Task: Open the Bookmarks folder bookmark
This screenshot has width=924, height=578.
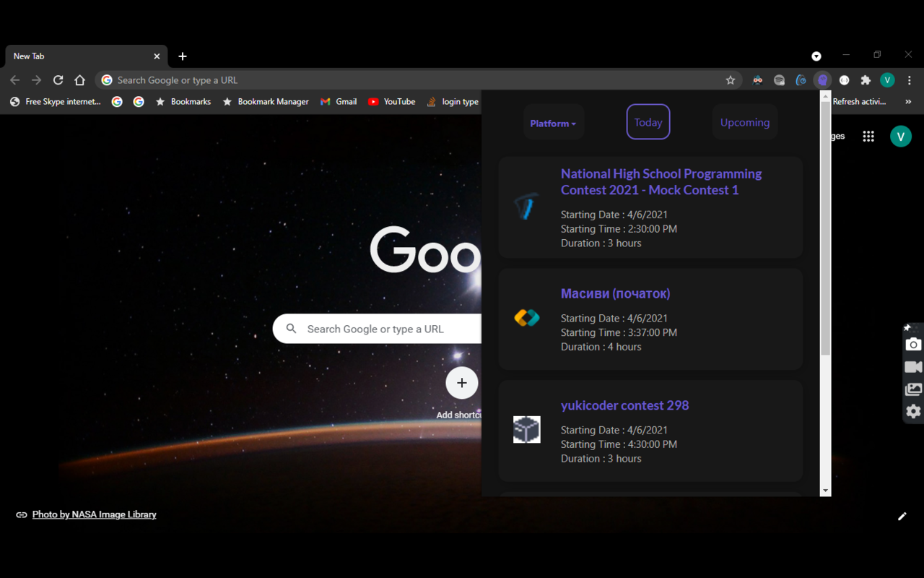Action: pos(183,102)
